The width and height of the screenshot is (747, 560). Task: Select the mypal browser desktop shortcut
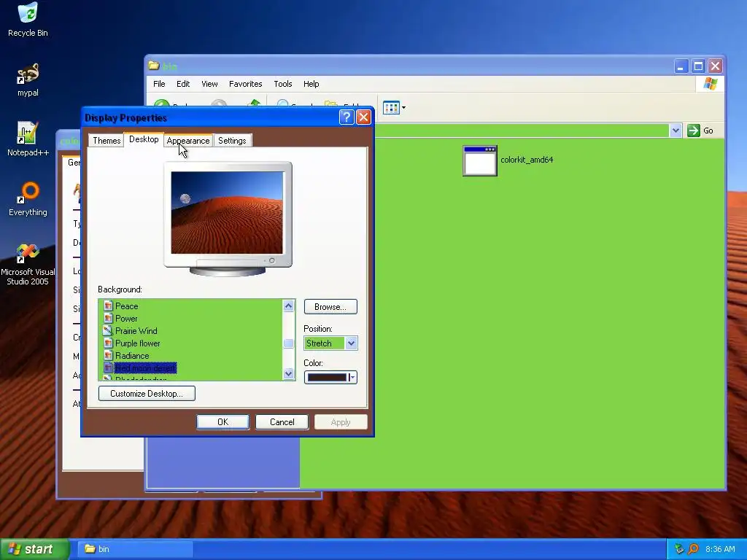(x=28, y=79)
